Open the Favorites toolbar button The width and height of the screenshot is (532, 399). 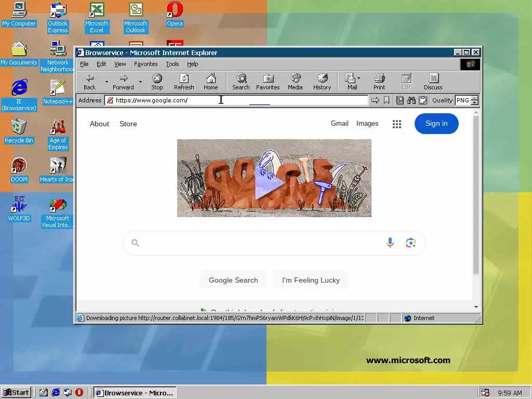click(x=268, y=82)
